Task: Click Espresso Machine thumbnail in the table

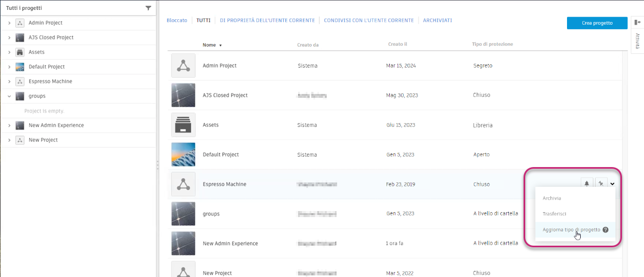Action: coord(183,184)
